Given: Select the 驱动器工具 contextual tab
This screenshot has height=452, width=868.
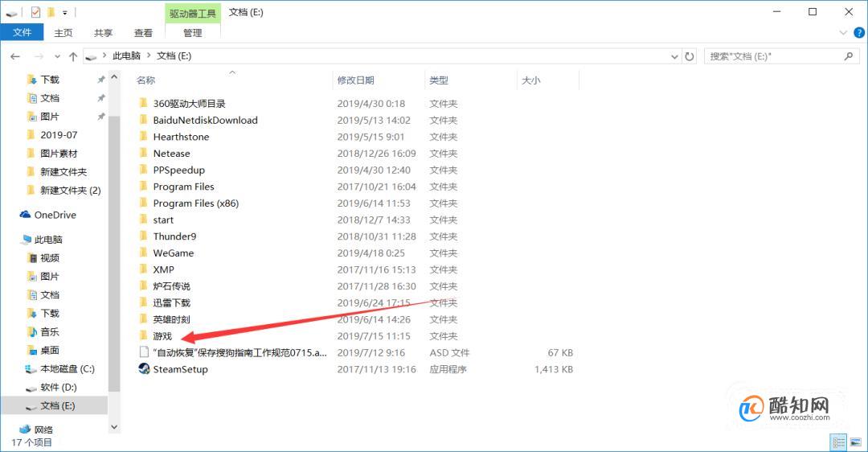Looking at the screenshot, I should (193, 14).
